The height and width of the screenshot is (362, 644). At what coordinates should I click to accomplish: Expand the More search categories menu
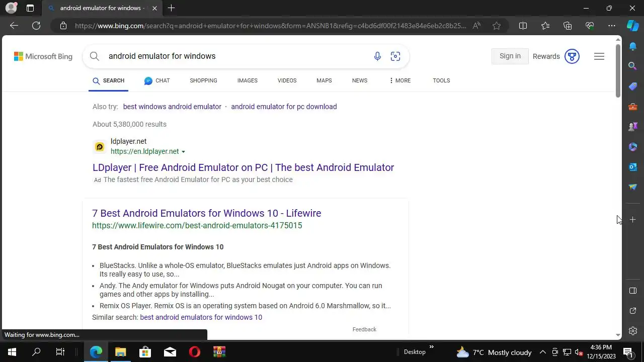point(400,80)
